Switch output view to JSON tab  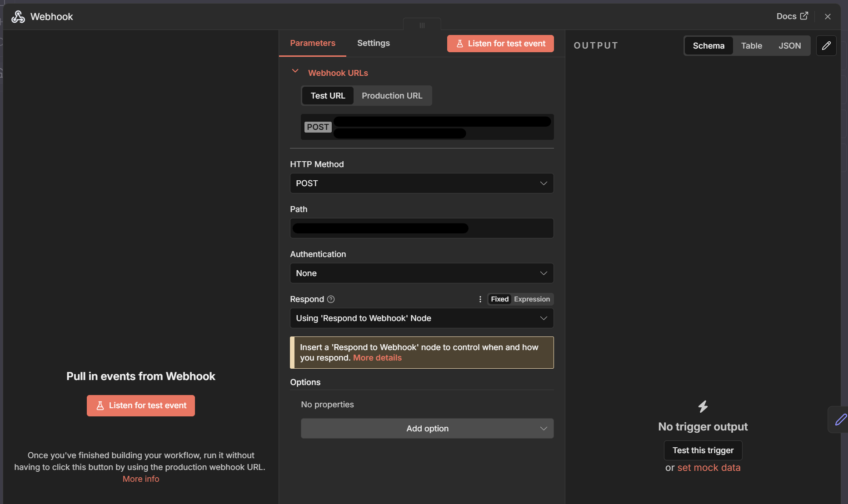[789, 46]
